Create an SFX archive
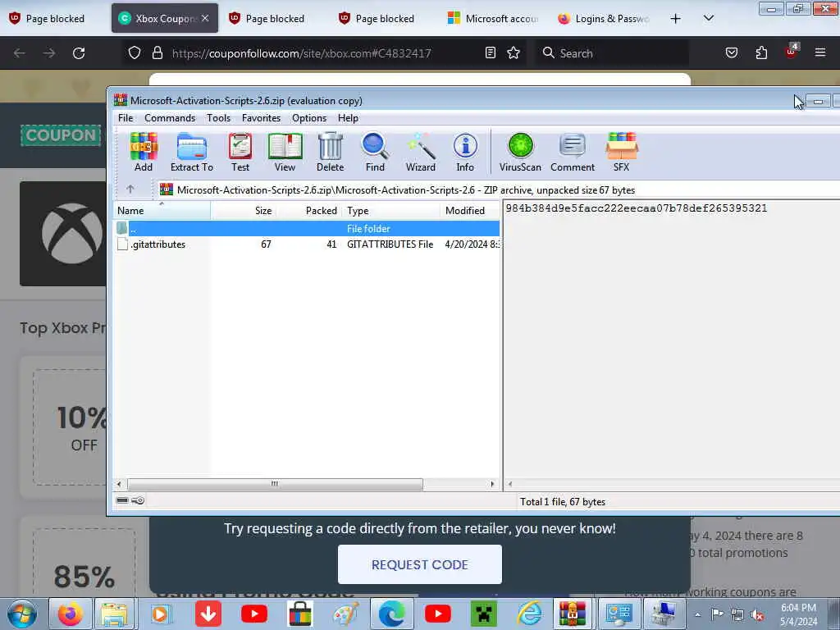Image resolution: width=840 pixels, height=630 pixels. click(622, 152)
